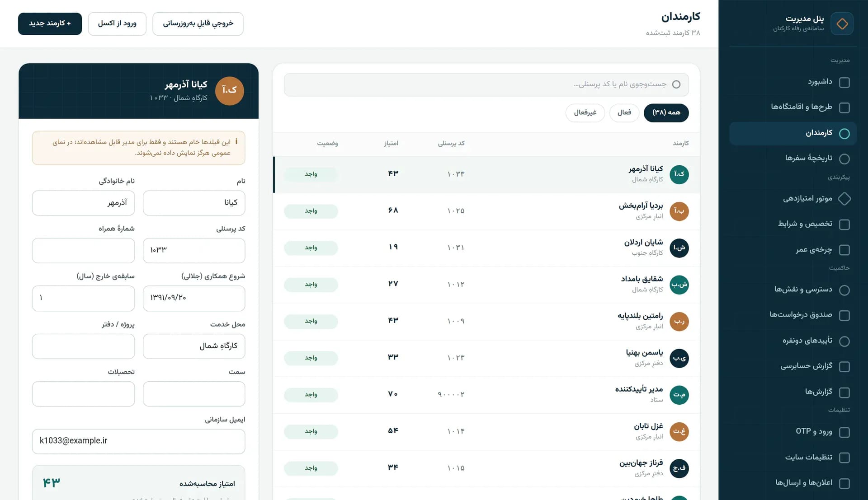
Task: Click the مدیر تأییدکننده name
Action: point(639,389)
